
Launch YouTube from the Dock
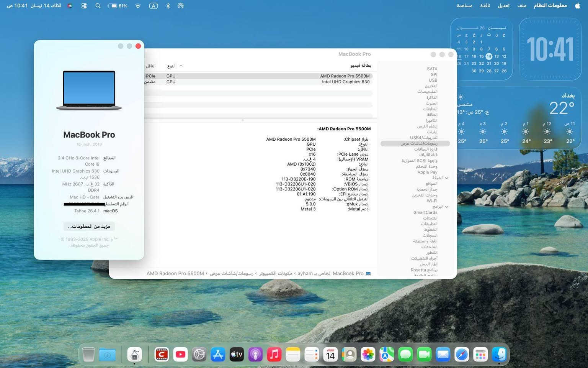pos(180,355)
